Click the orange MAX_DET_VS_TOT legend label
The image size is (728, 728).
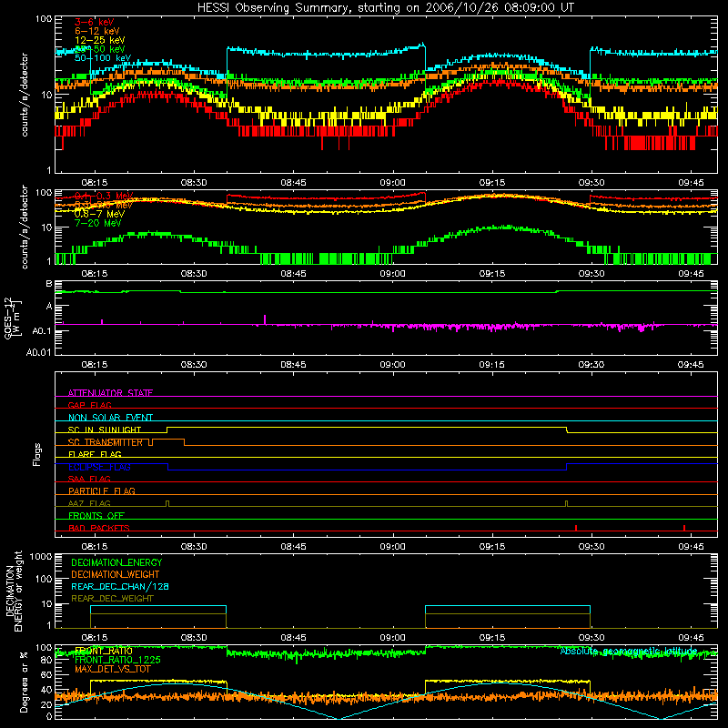pyautogui.click(x=113, y=669)
